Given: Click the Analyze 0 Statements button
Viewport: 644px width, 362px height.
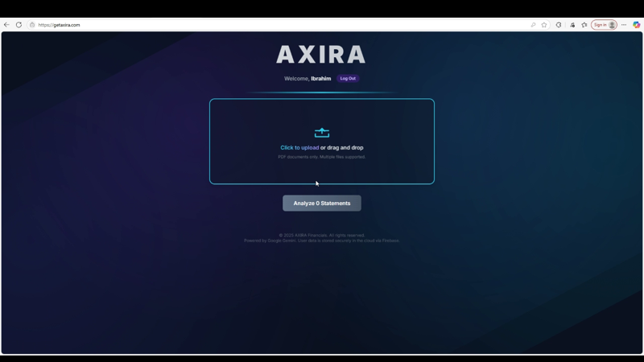Looking at the screenshot, I should pyautogui.click(x=321, y=204).
